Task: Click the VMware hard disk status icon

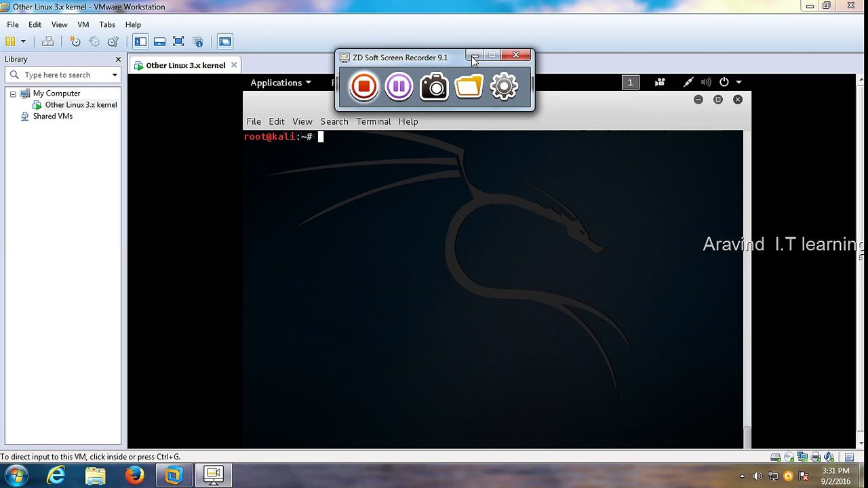Action: pos(775,457)
